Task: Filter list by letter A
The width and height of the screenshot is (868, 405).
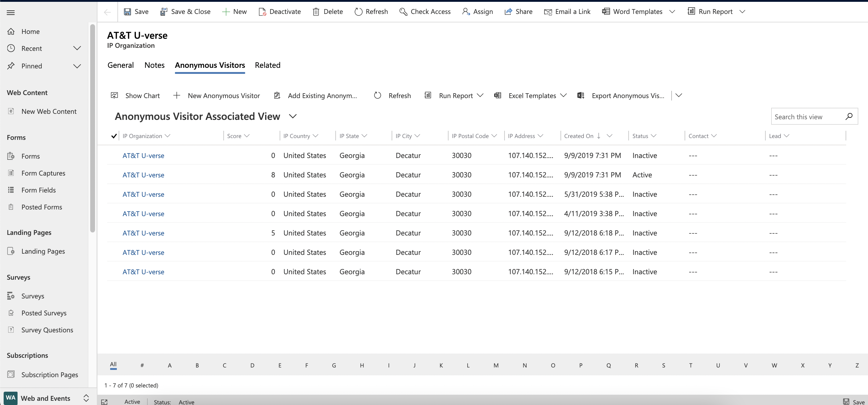Action: [x=169, y=365]
